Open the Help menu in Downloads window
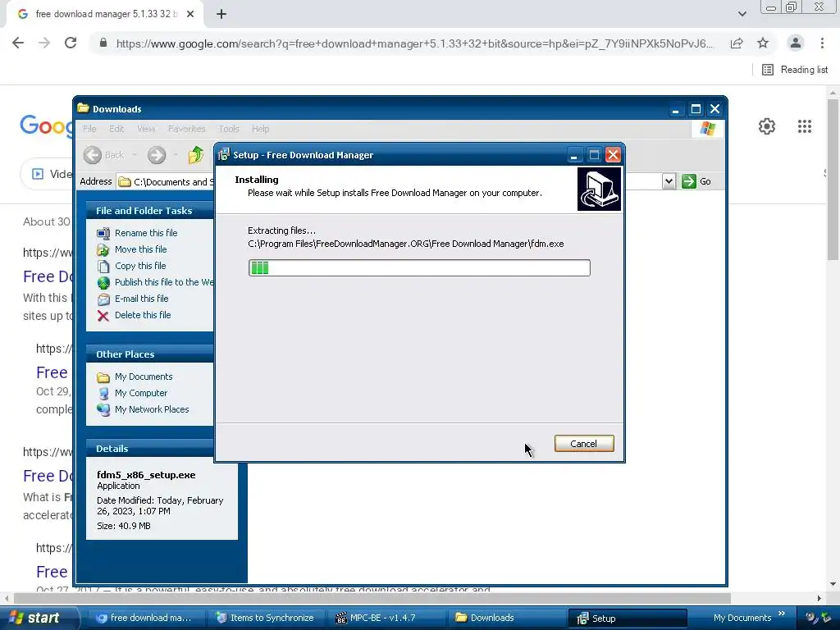This screenshot has width=840, height=630. tap(260, 129)
